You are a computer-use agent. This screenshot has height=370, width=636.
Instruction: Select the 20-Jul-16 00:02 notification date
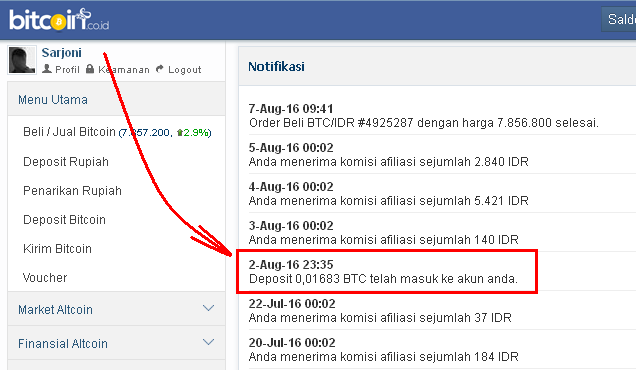point(292,342)
